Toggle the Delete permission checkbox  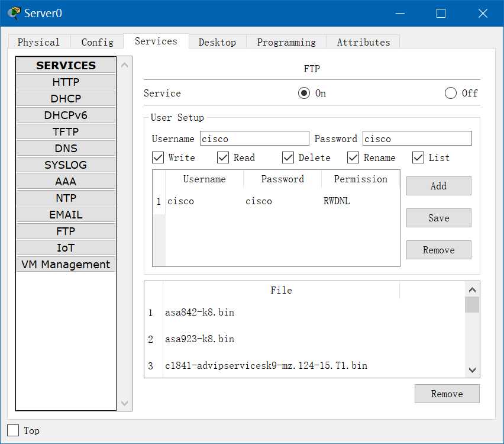tap(287, 157)
